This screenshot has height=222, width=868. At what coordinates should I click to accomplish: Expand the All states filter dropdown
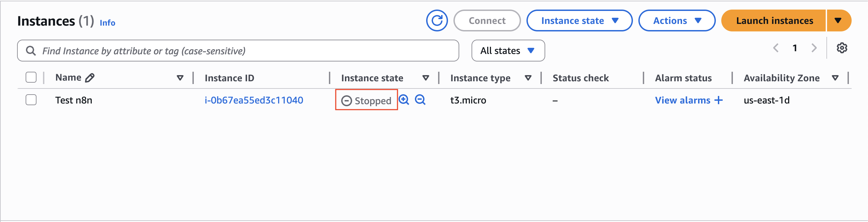[x=508, y=51]
